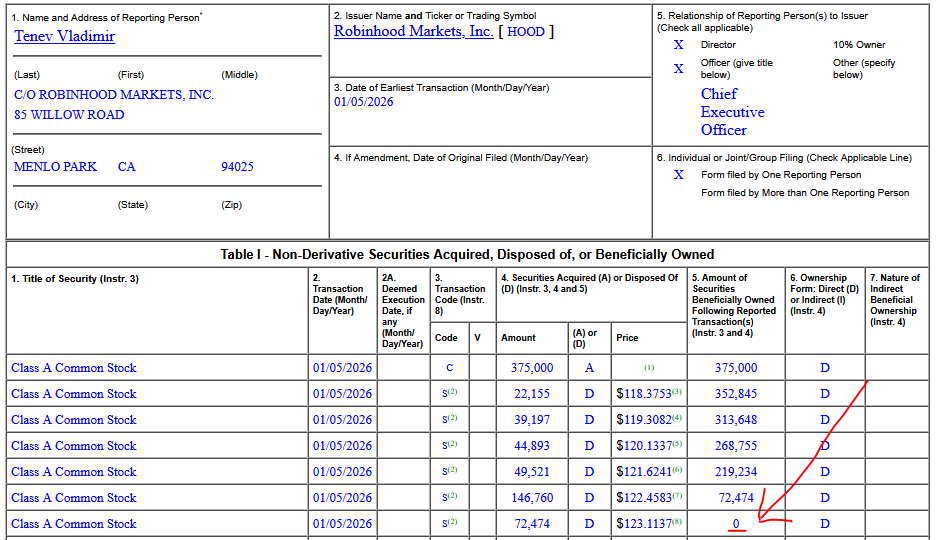The height and width of the screenshot is (540, 938).
Task: Click the acquired amount '375,000' in the Amount column
Action: [532, 368]
